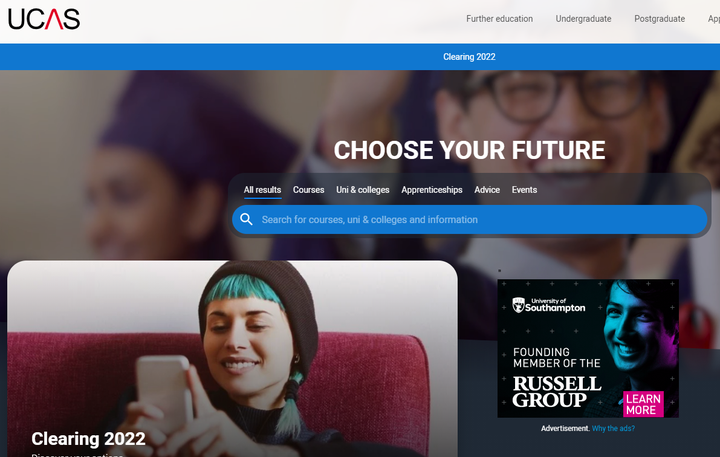Image resolution: width=720 pixels, height=457 pixels.
Task: Open the Postgraduate menu
Action: (659, 19)
